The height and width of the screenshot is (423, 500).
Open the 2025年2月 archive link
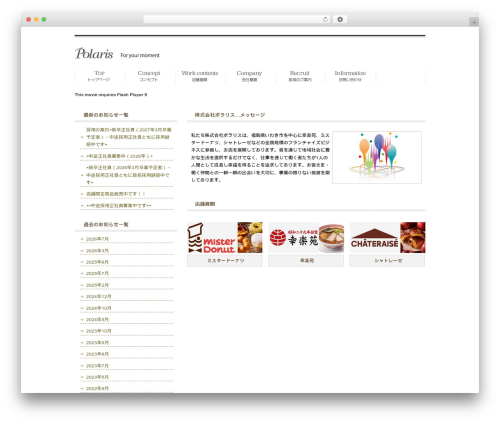click(x=97, y=285)
